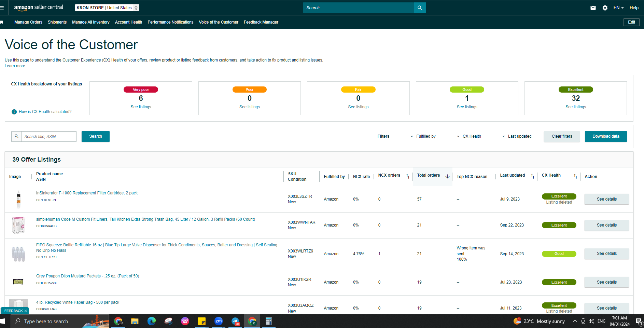Open File Explorer from taskbar
Screen dimensions: 644x328
pos(135,321)
